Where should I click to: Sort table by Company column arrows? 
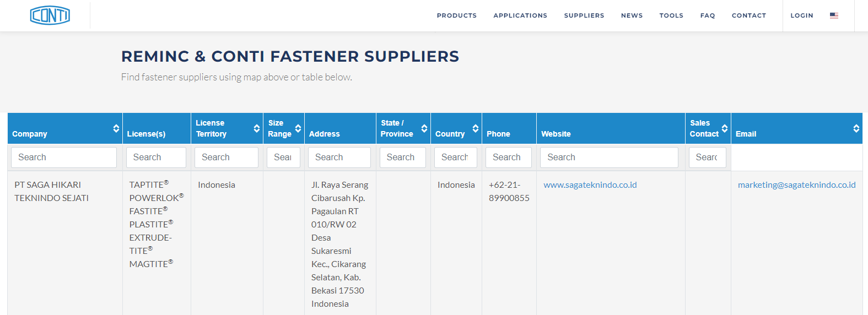[x=116, y=128]
